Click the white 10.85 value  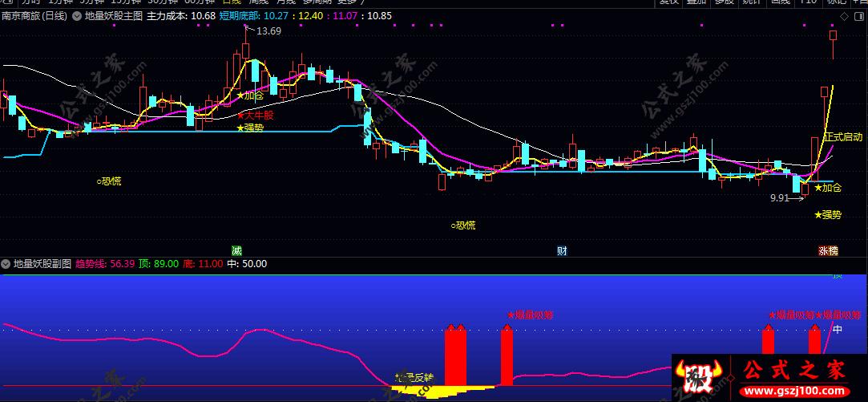pyautogui.click(x=379, y=16)
